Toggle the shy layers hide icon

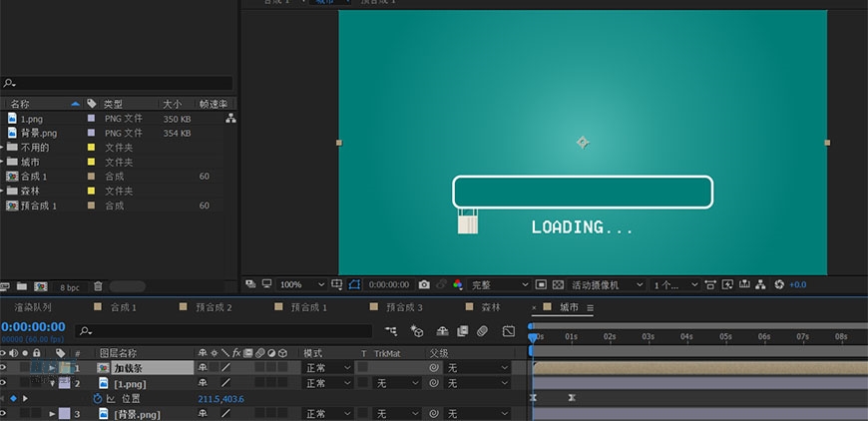[x=442, y=331]
